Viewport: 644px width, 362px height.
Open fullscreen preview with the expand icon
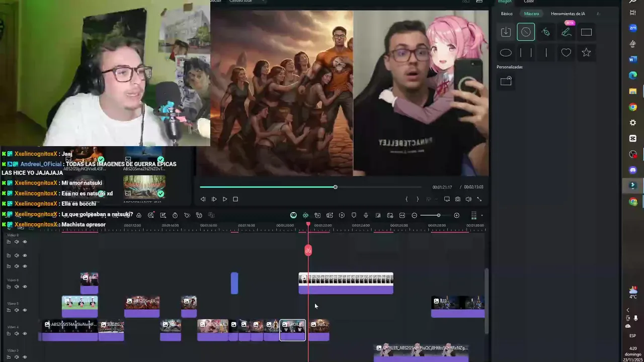[x=479, y=199]
